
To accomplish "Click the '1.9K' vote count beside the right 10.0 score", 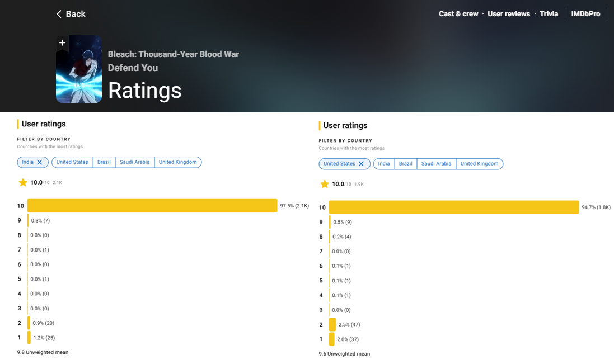I will click(x=359, y=184).
